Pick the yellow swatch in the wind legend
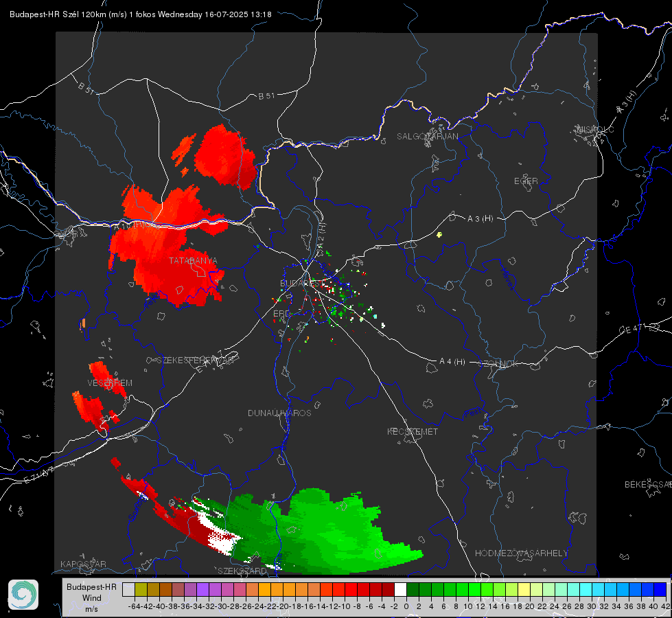This screenshot has height=618, width=672. click(x=524, y=589)
